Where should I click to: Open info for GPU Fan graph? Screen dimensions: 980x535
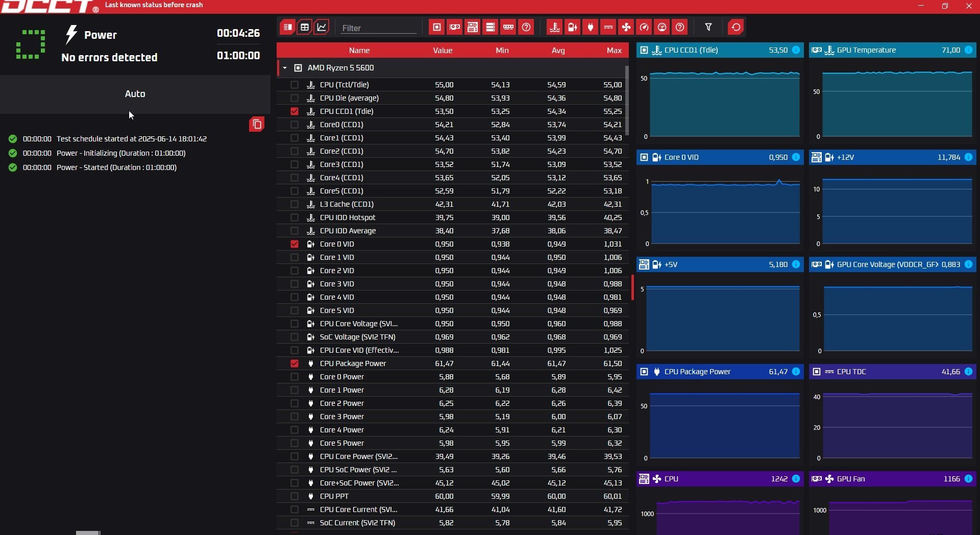click(x=968, y=479)
